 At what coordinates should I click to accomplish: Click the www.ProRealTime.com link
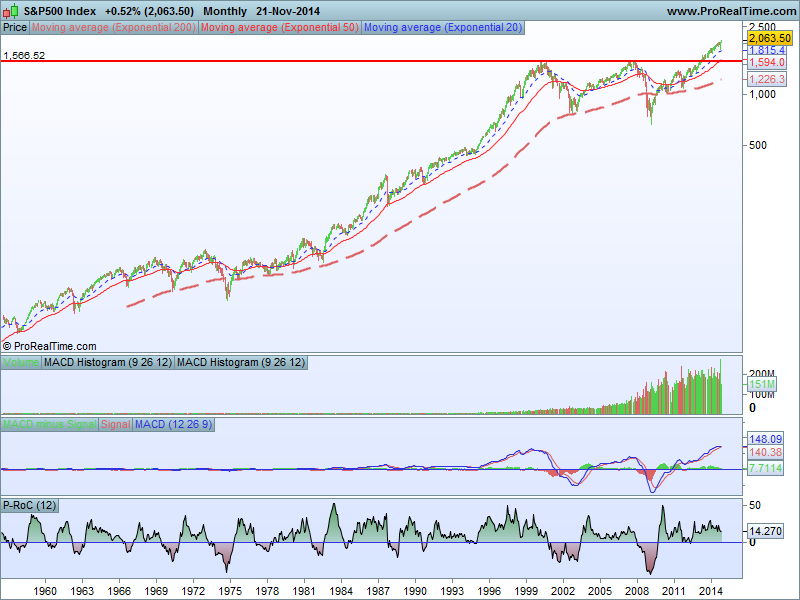731,11
